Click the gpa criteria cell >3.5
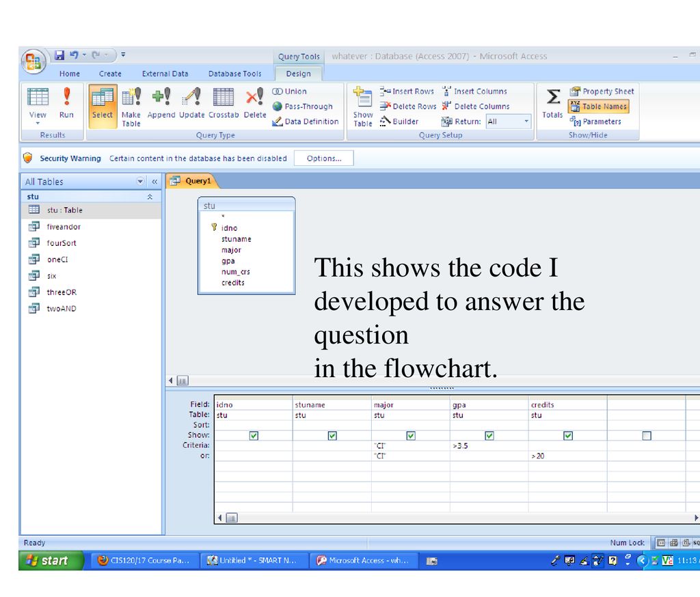This screenshot has height=597, width=700. tap(489, 446)
